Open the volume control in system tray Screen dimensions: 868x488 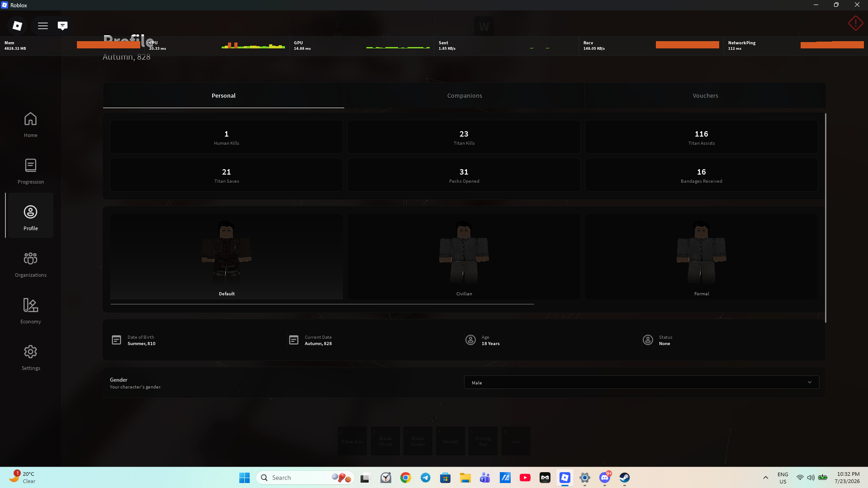pyautogui.click(x=811, y=478)
